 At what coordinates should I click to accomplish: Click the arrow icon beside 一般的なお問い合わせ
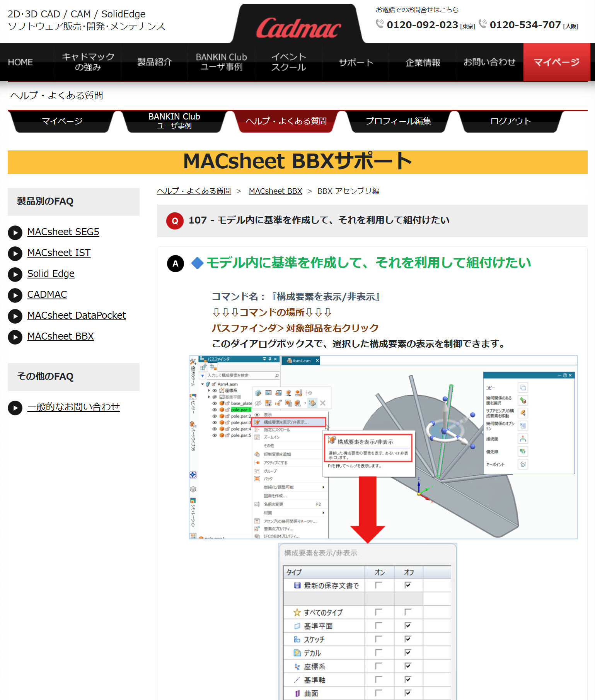coord(15,408)
